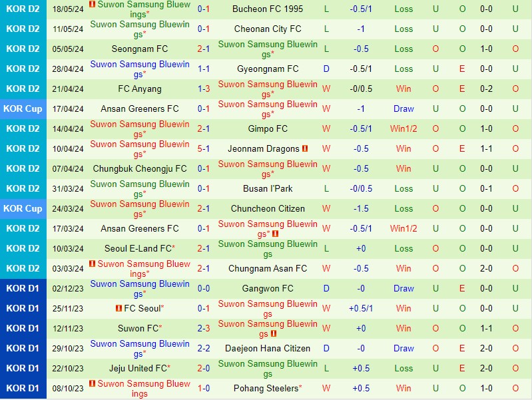Screen dimensions: 532x400
Task: Open Daejeon Hana Citizen team link
Action: pyautogui.click(x=268, y=349)
